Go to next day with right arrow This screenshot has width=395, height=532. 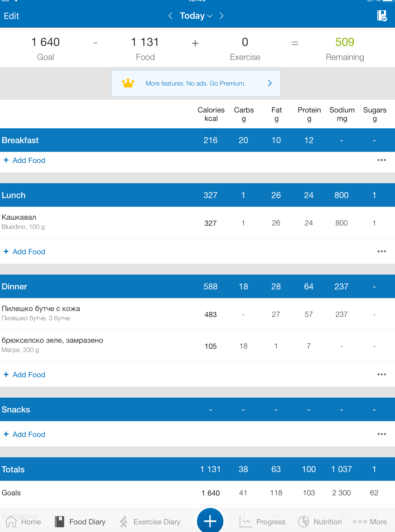222,16
